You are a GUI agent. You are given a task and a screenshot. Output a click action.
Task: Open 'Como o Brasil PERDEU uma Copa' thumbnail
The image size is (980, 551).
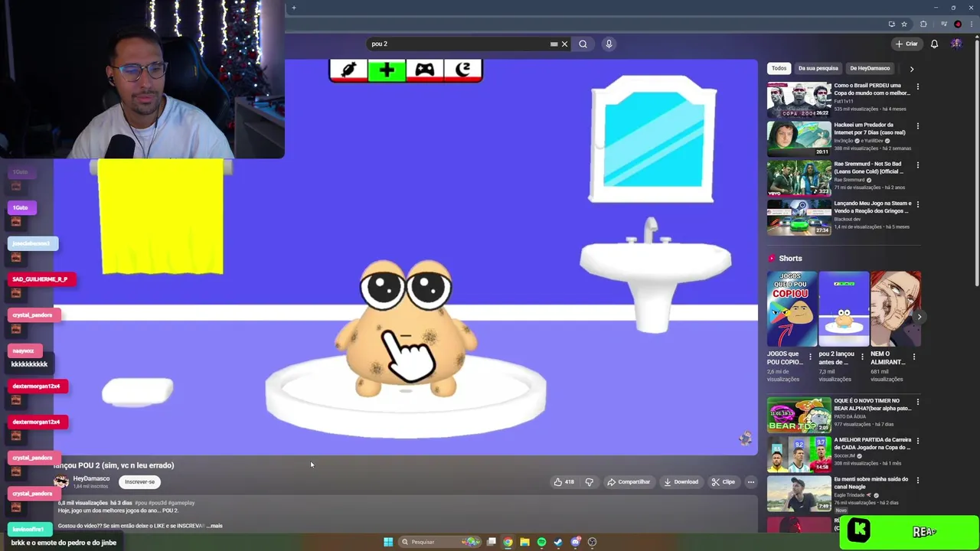tap(799, 99)
